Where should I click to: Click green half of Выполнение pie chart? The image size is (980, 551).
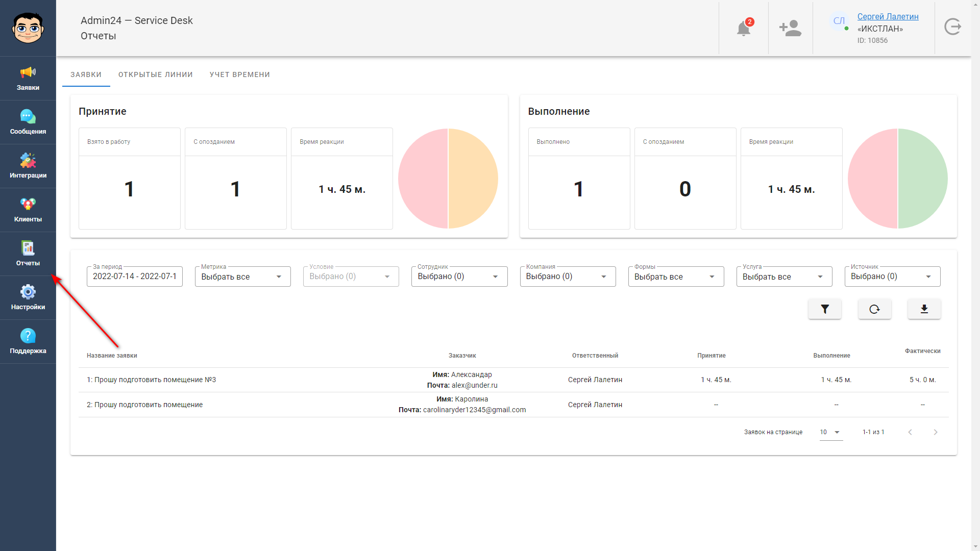point(923,179)
